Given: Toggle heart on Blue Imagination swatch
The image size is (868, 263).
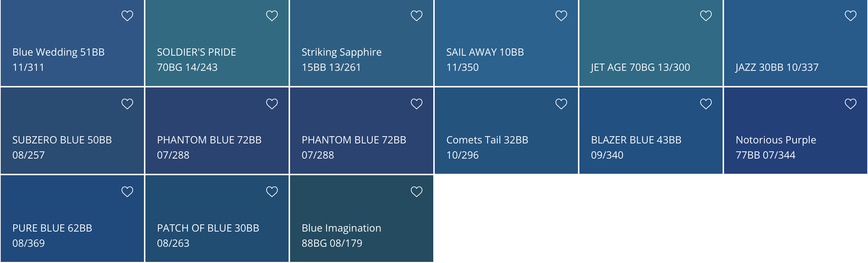Looking at the screenshot, I should click(x=417, y=192).
